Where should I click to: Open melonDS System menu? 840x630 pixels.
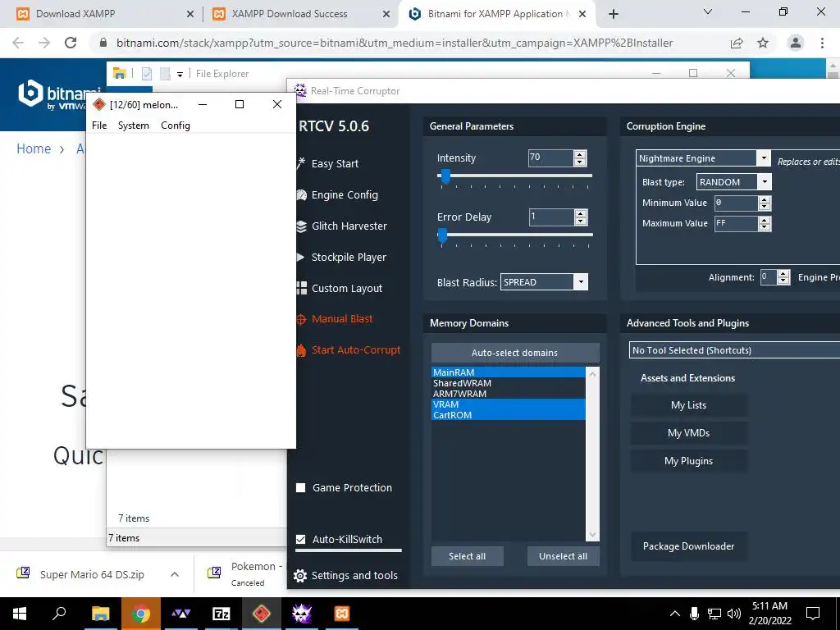tap(134, 126)
